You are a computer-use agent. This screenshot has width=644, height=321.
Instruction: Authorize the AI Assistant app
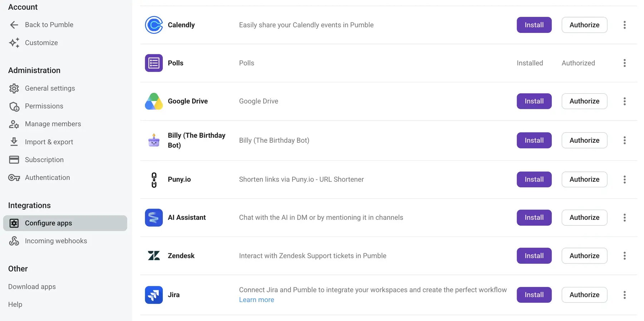584,218
